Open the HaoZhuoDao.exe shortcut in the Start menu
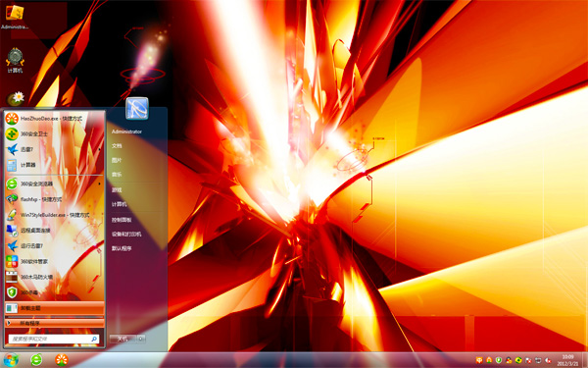The height and width of the screenshot is (368, 588). (x=54, y=119)
